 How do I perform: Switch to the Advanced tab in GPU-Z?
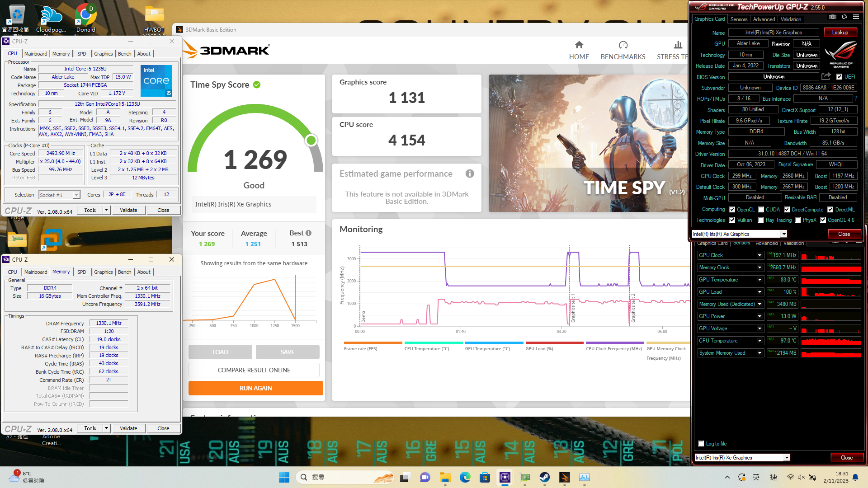[x=764, y=19]
